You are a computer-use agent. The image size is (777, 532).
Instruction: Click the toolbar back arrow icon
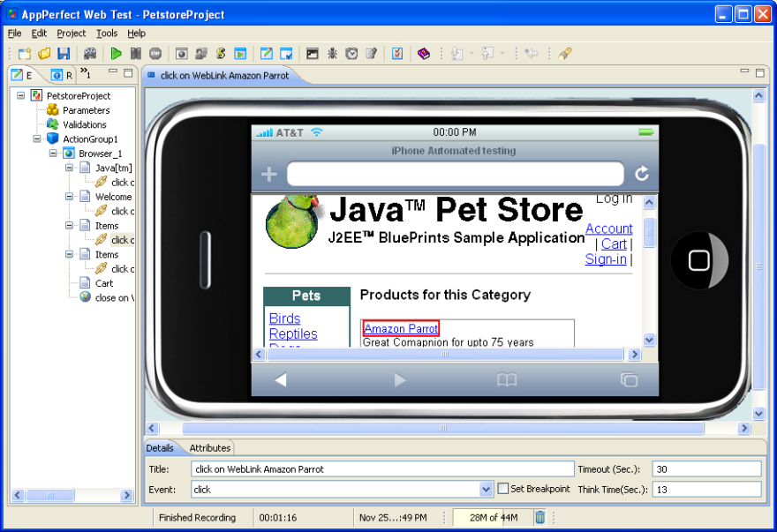532,54
